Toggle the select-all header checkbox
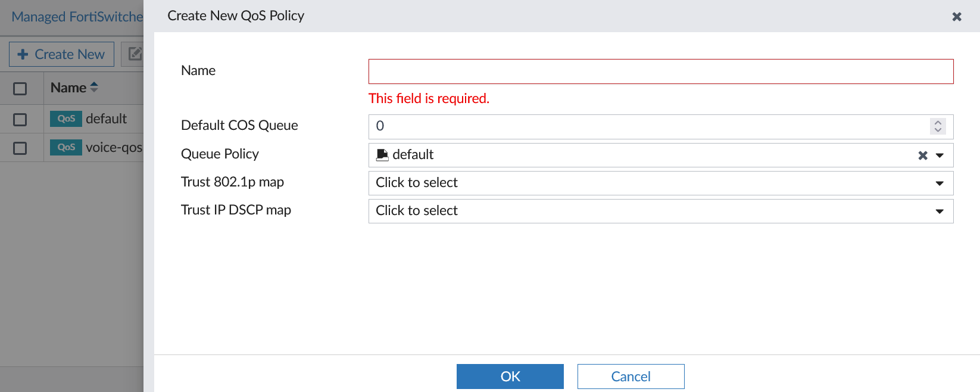The height and width of the screenshot is (392, 980). [x=20, y=89]
